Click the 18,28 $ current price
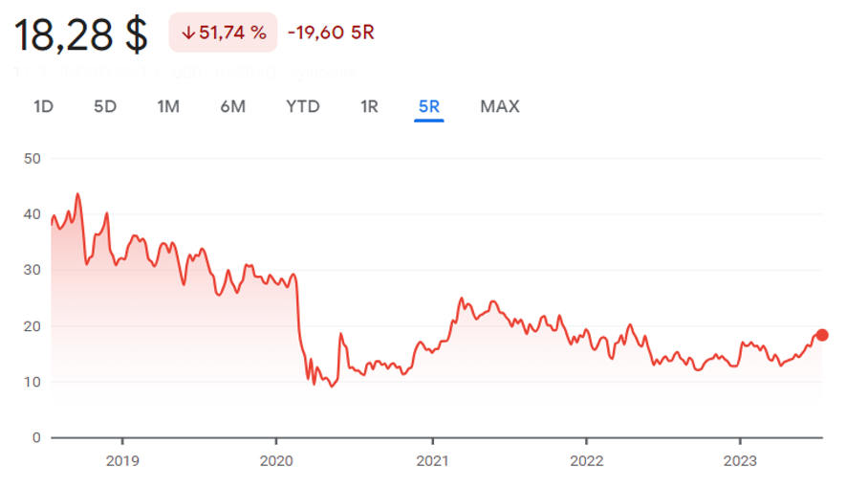This screenshot has height=488, width=868. (80, 34)
